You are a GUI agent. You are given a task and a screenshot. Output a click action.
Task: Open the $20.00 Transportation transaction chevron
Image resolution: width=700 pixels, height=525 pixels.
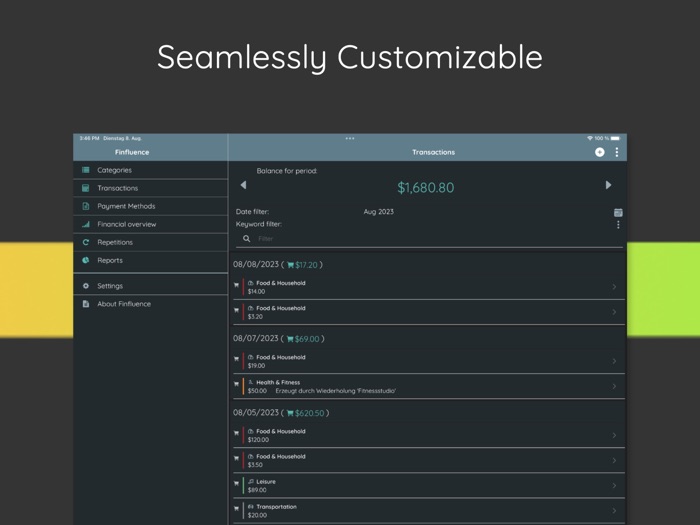point(614,511)
